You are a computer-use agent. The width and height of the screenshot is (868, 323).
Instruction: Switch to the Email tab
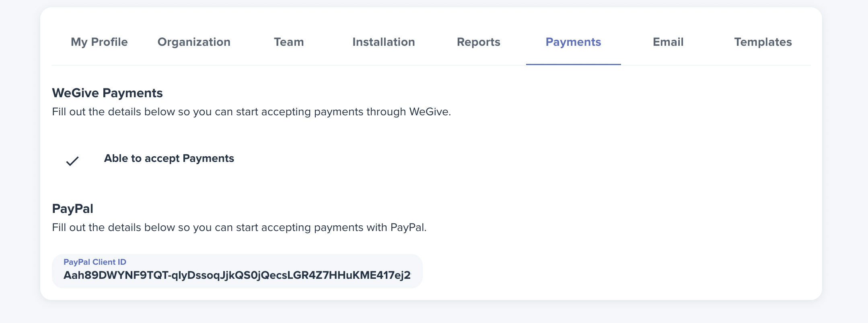pos(668,42)
